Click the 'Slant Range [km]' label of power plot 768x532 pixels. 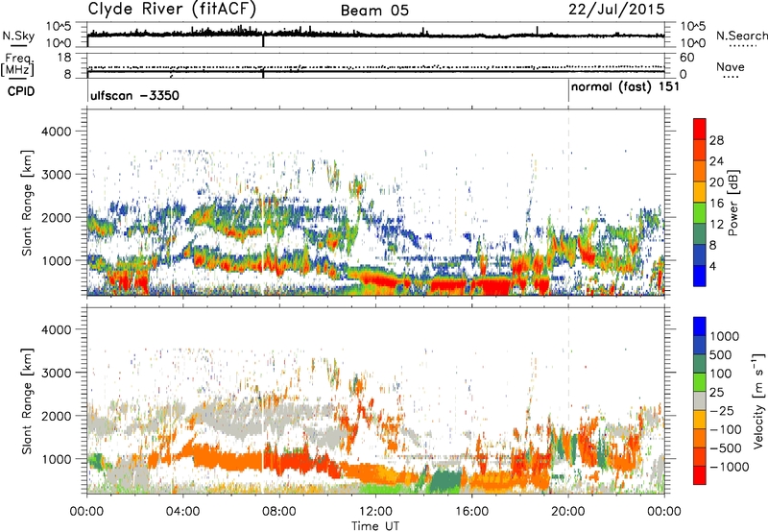tap(28, 203)
